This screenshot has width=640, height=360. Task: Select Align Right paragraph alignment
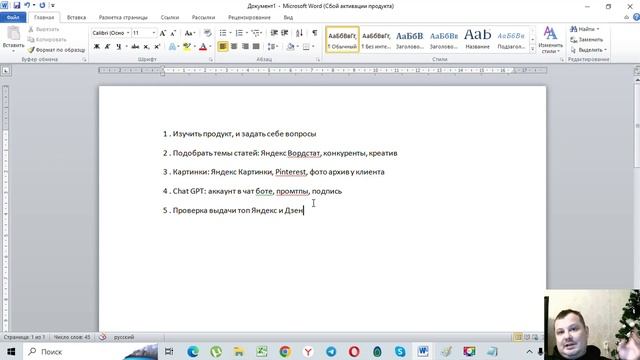click(x=245, y=47)
